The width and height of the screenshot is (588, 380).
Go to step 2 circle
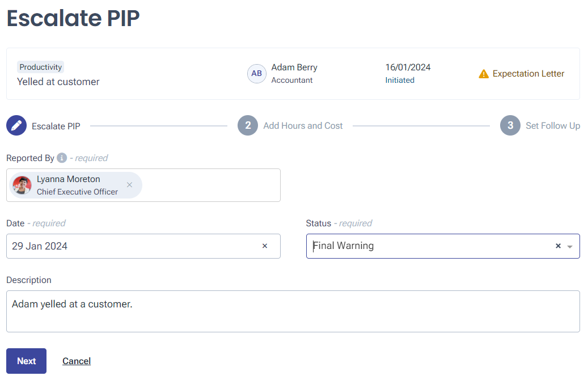click(248, 126)
